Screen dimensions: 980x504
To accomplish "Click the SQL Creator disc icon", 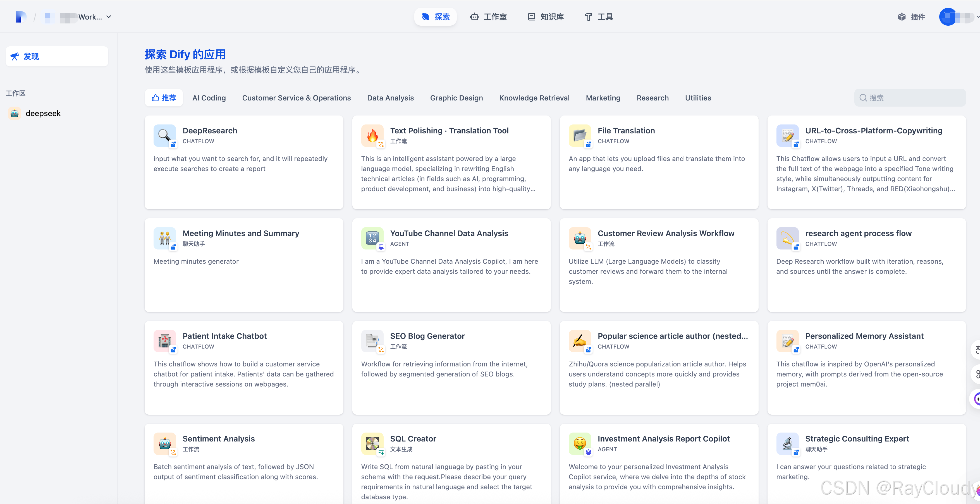I will [x=372, y=443].
